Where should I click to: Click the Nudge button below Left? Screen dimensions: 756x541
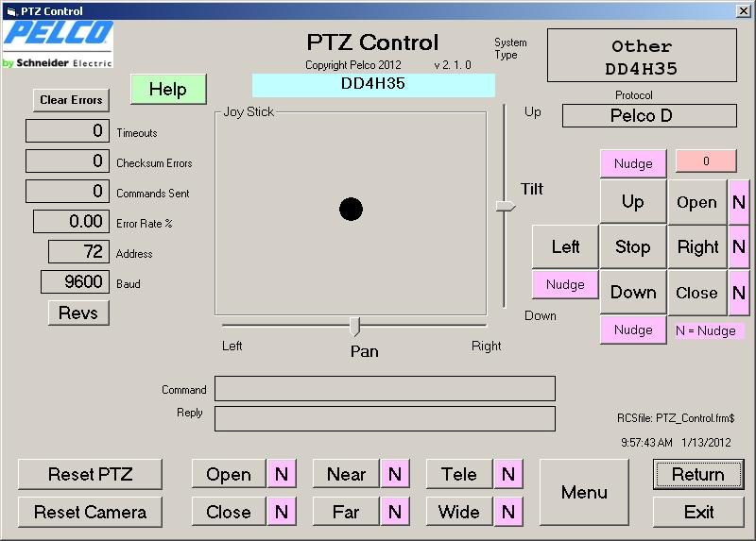[565, 284]
